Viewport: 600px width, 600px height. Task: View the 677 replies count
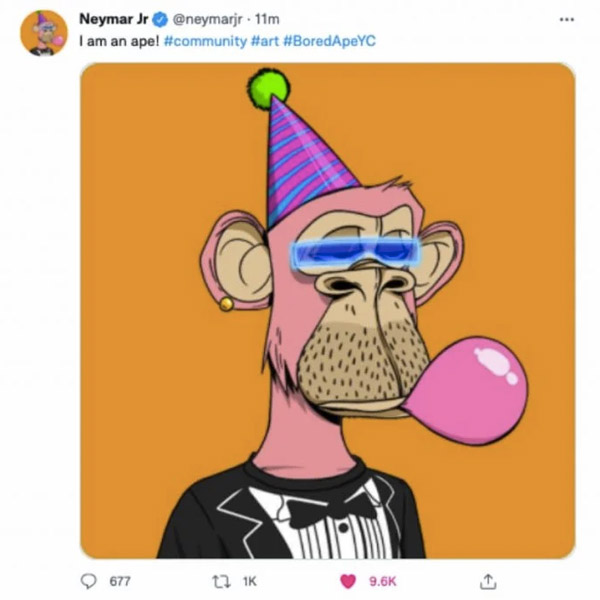[x=120, y=582]
